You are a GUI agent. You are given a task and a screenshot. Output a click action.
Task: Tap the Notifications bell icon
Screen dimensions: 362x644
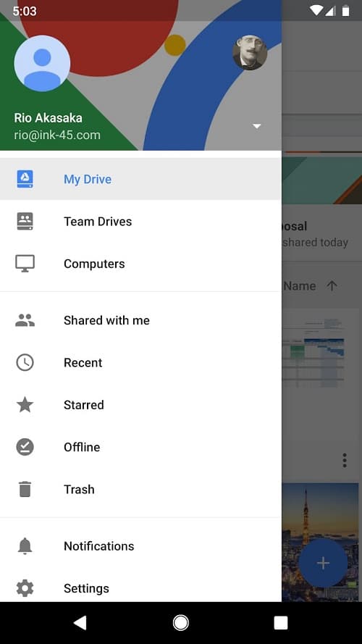click(25, 545)
